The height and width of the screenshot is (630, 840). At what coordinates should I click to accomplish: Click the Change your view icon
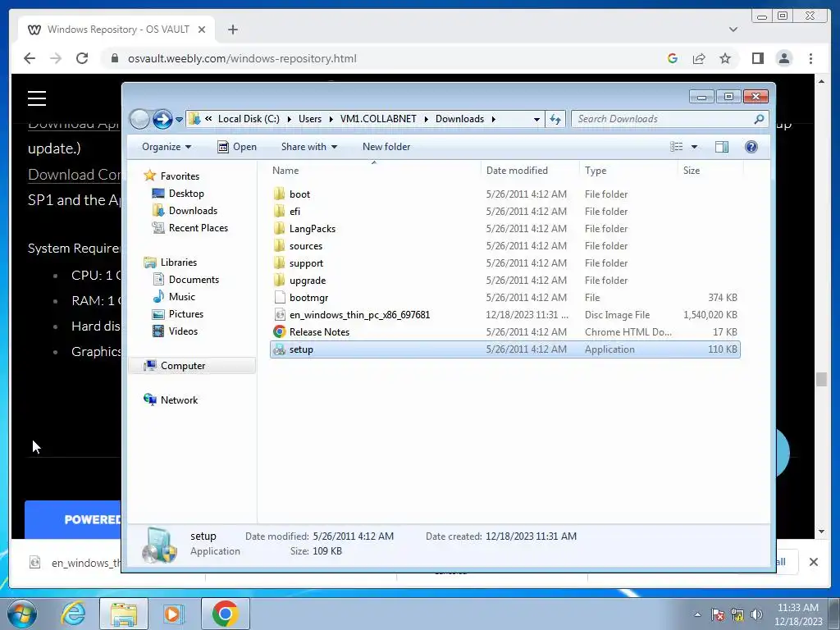[677, 147]
